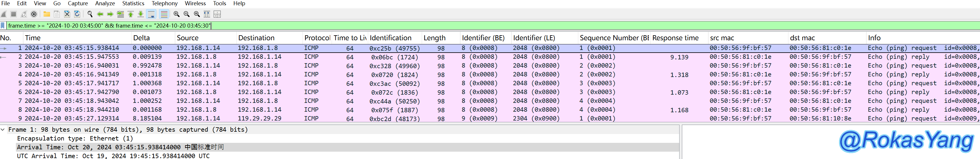Image resolution: width=980 pixels, height=159 pixels.
Task: Zoom in on packet list text
Action: click(x=177, y=14)
